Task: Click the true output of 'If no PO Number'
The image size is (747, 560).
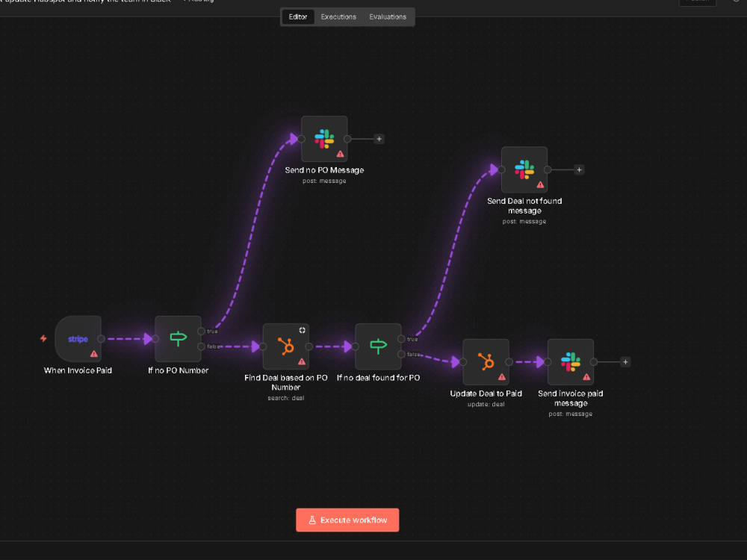Action: pos(202,331)
